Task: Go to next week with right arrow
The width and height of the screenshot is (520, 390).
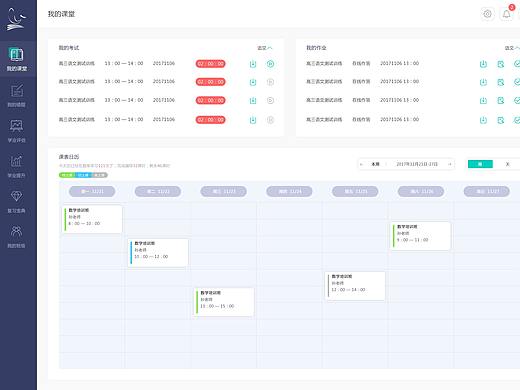Action: (x=450, y=164)
